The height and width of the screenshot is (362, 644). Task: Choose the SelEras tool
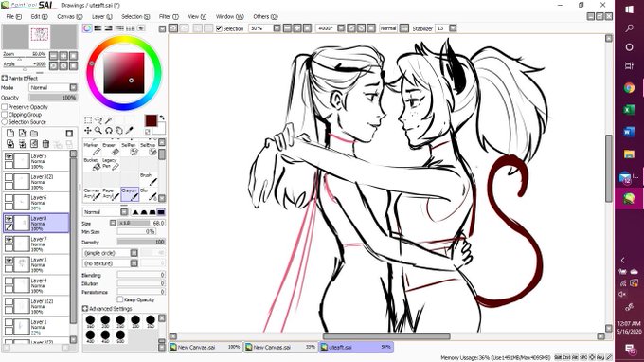149,149
